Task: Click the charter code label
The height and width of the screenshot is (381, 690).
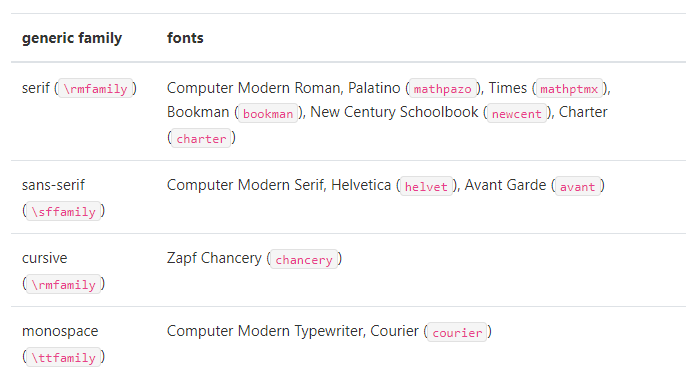Action: point(201,138)
